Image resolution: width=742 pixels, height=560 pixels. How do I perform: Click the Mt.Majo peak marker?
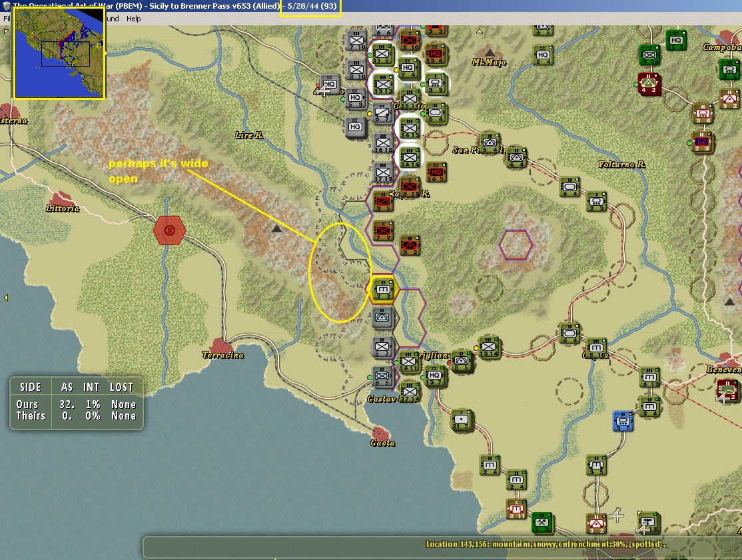pos(490,52)
